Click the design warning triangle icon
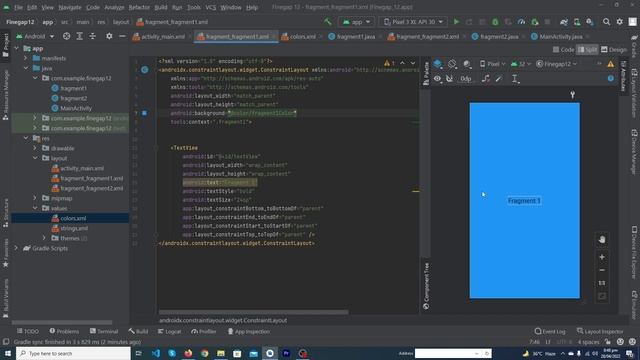This screenshot has width=640, height=360. tap(611, 64)
